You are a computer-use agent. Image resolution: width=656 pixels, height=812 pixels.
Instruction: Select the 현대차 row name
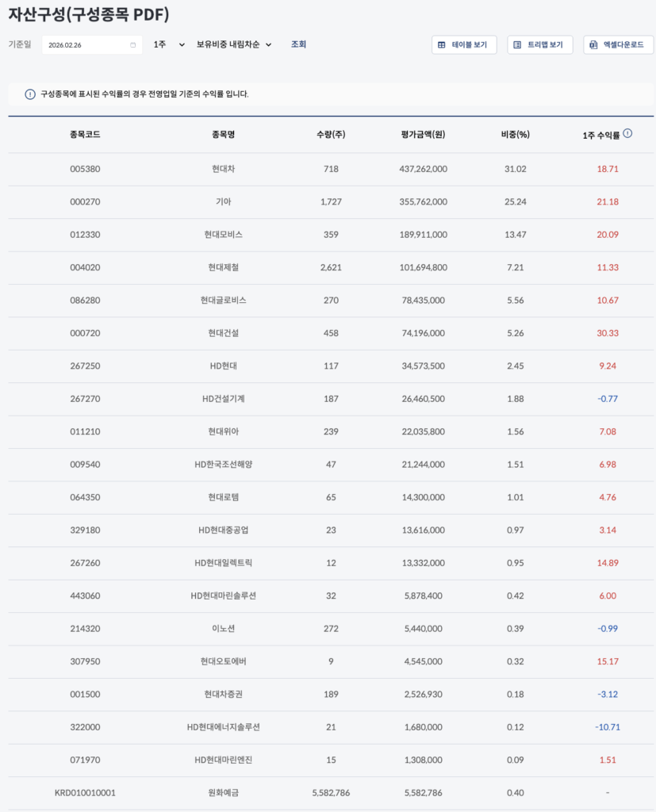[223, 169]
